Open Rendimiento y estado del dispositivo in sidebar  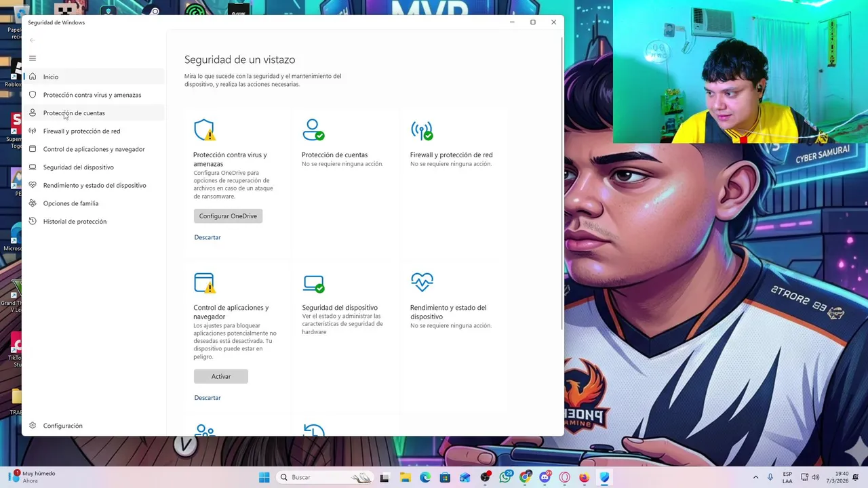pos(94,185)
